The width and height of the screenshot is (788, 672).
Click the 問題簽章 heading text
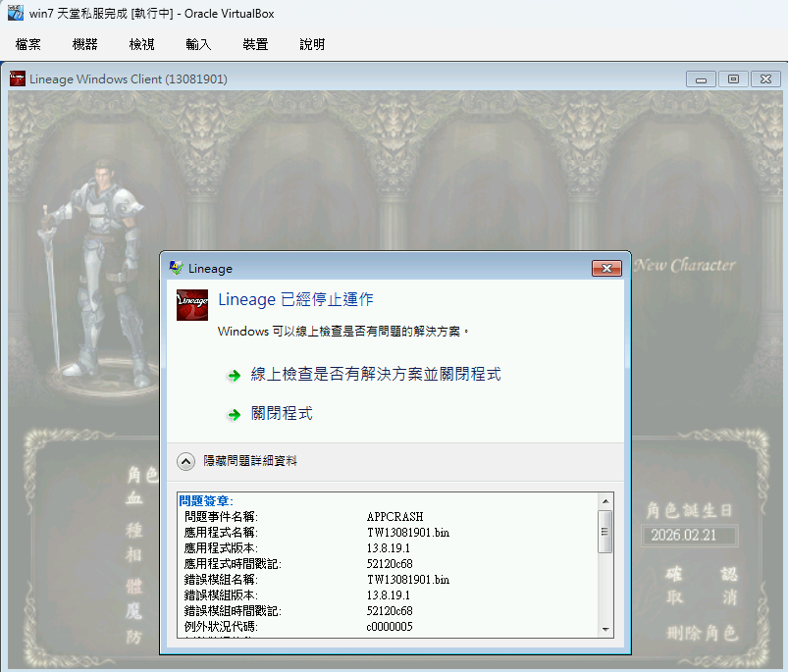click(206, 500)
